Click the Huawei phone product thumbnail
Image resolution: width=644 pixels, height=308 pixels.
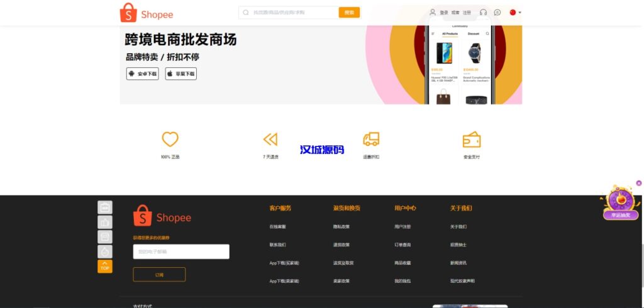(x=444, y=53)
